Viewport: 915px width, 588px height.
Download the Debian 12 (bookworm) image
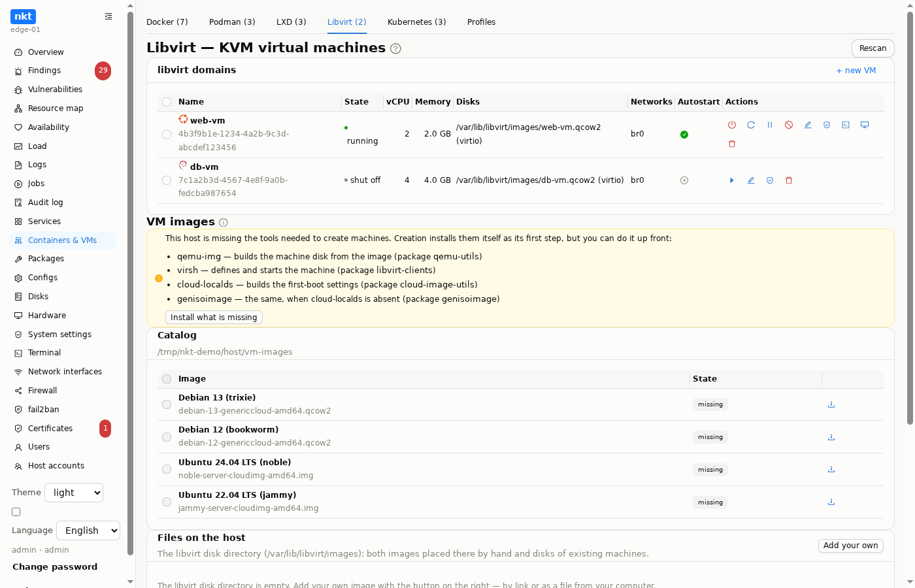[831, 437]
